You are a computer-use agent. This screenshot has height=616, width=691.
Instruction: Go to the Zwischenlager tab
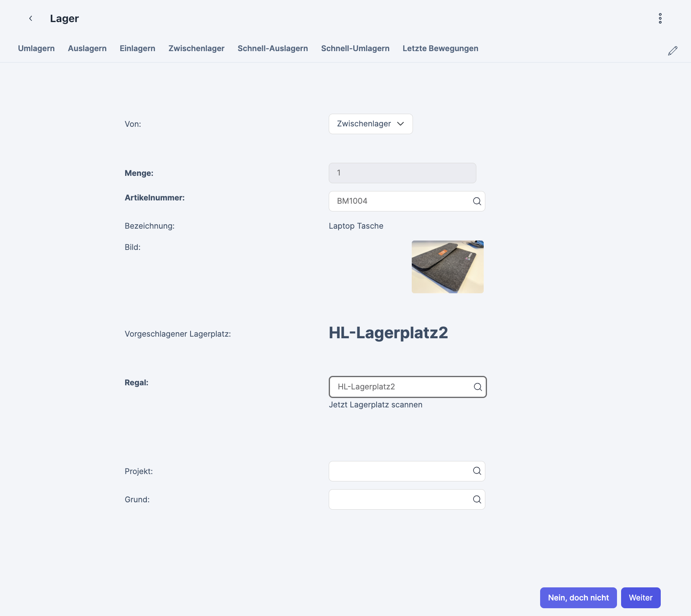(196, 48)
